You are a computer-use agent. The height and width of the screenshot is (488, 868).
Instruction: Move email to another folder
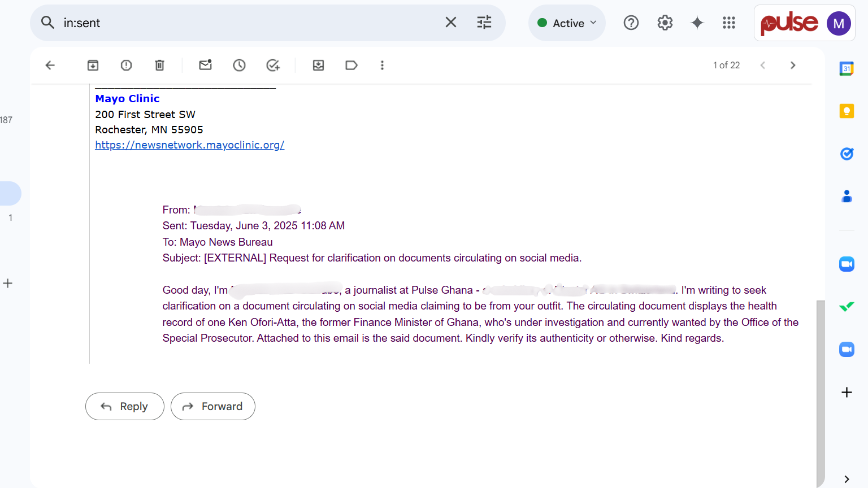point(318,66)
